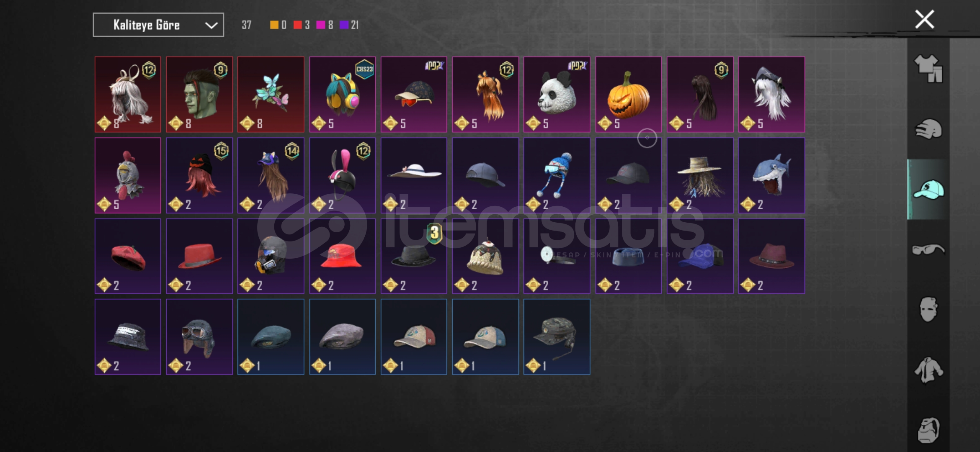Viewport: 980px width, 452px height.
Task: Open the face mask category icon
Action: (x=928, y=309)
